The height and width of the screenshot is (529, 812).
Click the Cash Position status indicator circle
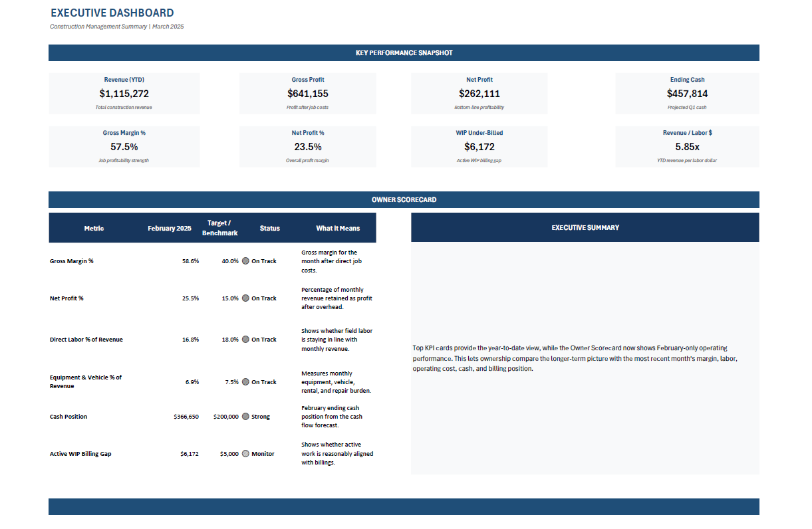[x=245, y=417]
